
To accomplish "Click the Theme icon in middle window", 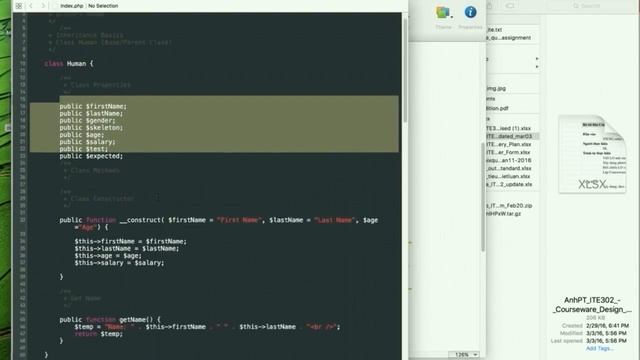I will tap(444, 13).
